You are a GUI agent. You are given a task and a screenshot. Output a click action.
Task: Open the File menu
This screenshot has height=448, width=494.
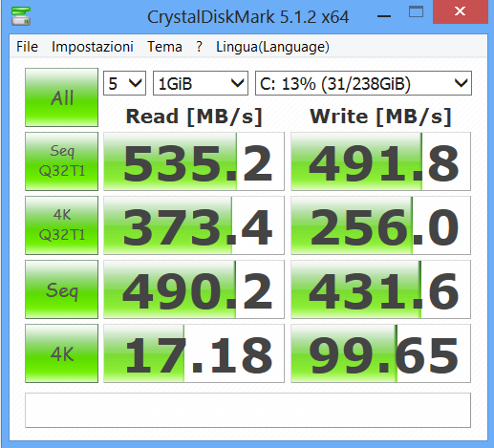click(28, 47)
